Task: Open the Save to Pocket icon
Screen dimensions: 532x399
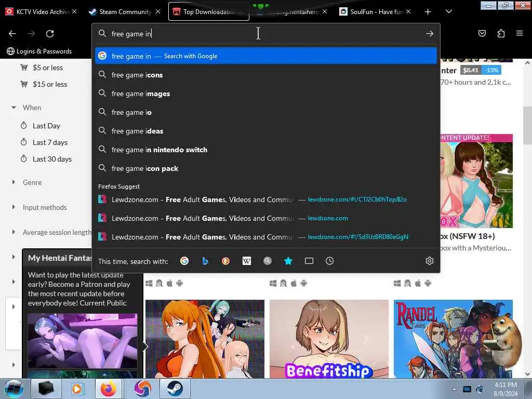Action: 482,33
